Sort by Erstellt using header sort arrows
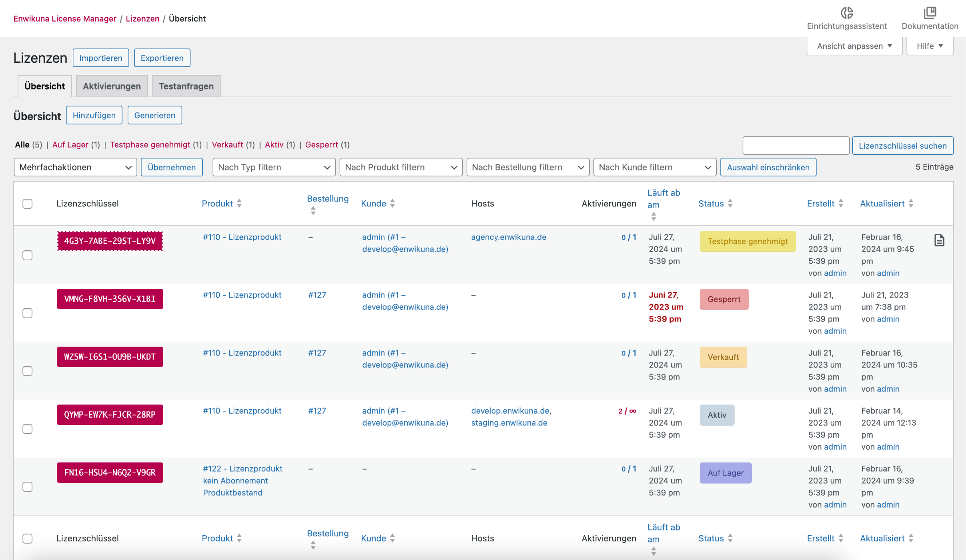This screenshot has width=966, height=560. (x=841, y=203)
